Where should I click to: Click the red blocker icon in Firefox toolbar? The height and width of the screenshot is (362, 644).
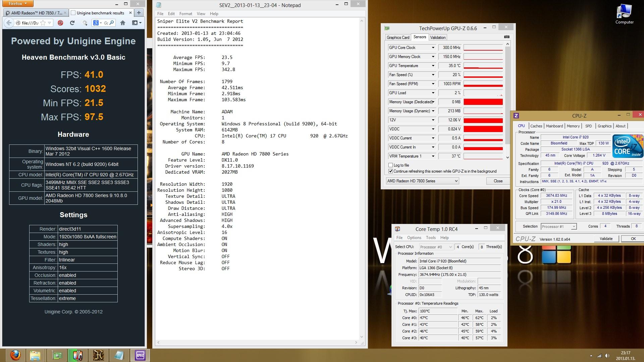point(60,23)
